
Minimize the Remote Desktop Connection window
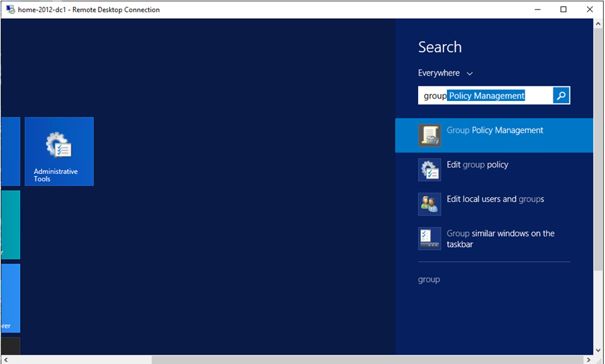point(537,9)
